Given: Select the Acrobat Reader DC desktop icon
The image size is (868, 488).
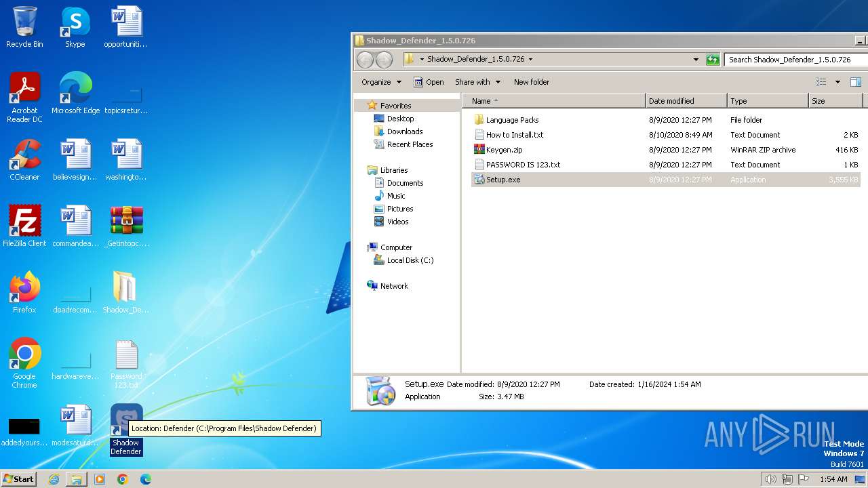Looking at the screenshot, I should click(x=24, y=98).
